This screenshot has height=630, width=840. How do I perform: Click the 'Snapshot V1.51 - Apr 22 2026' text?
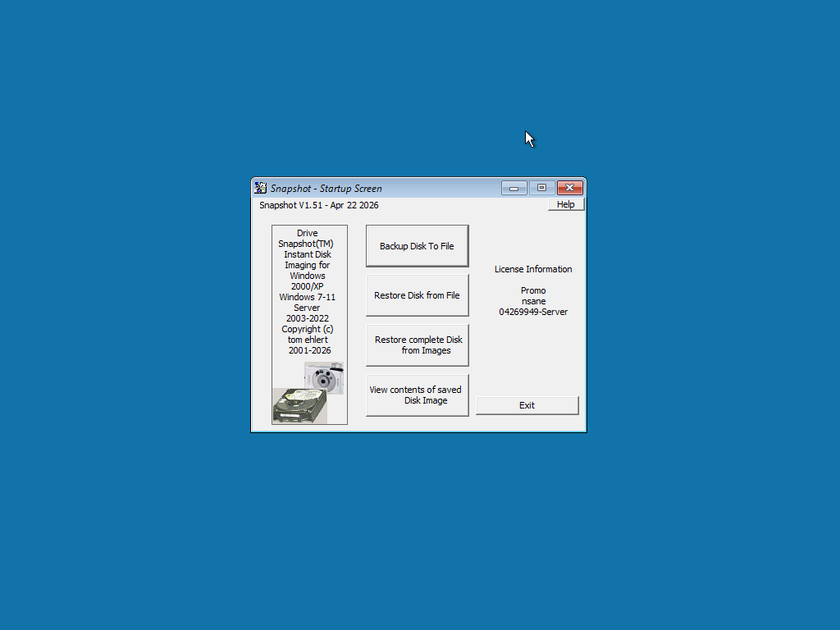(319, 205)
